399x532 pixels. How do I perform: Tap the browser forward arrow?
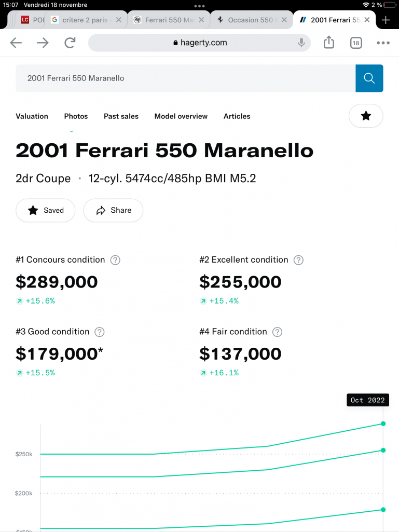point(43,43)
